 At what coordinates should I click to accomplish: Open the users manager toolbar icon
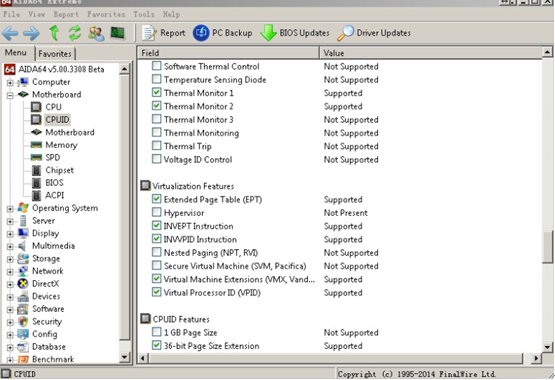pos(96,33)
